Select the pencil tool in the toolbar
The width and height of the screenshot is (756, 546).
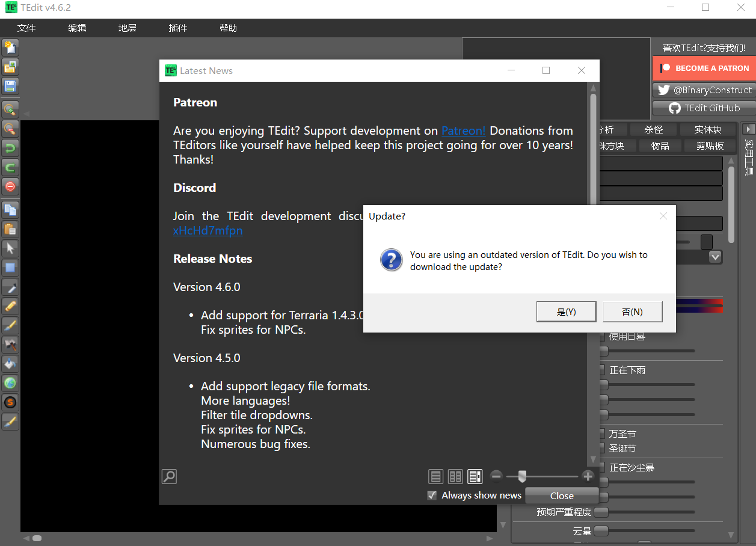pyautogui.click(x=10, y=306)
